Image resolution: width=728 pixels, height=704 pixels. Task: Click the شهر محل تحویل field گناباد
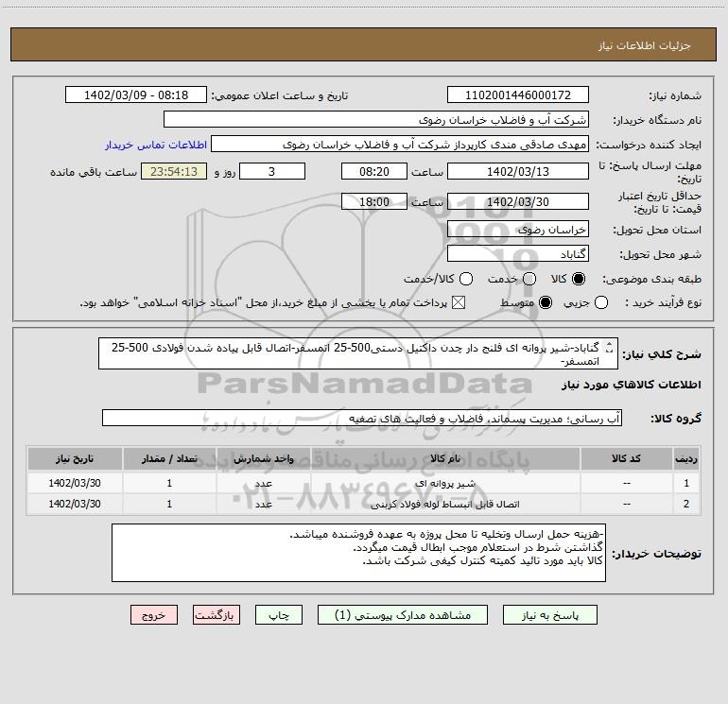(x=518, y=253)
